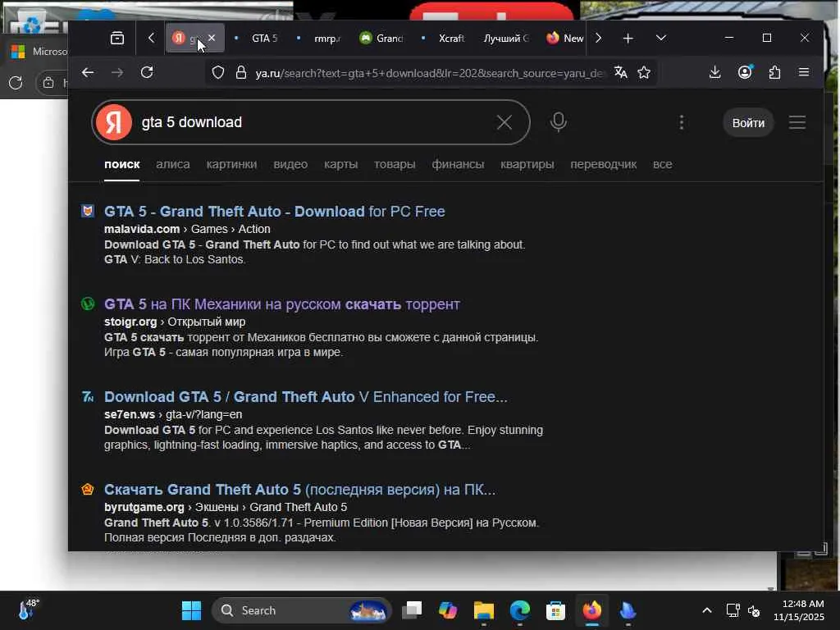Show site security info via padlock icon

241,72
